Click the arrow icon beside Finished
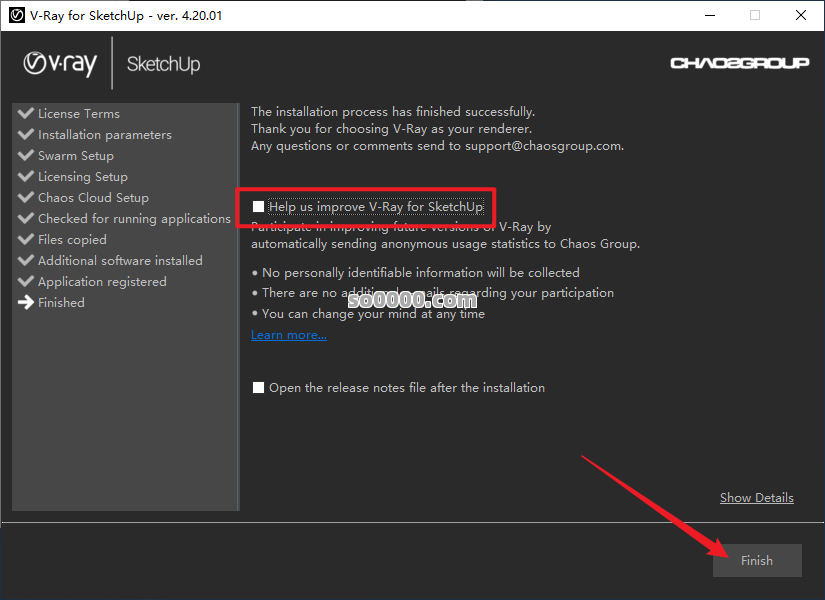This screenshot has height=600, width=825. click(26, 302)
